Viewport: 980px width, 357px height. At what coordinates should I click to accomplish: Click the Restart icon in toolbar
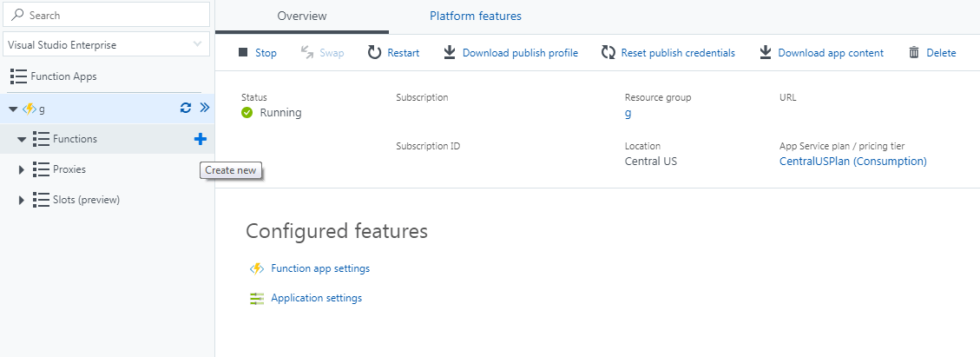click(x=374, y=53)
